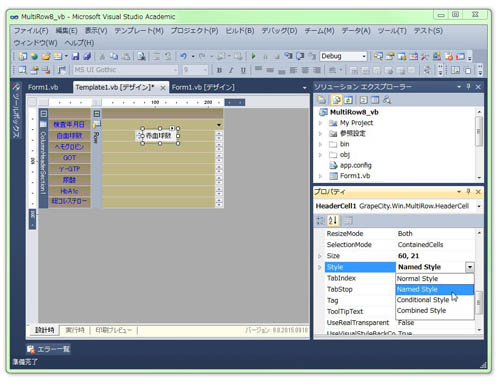Open the ツールボックス side panel

pyautogui.click(x=16, y=110)
